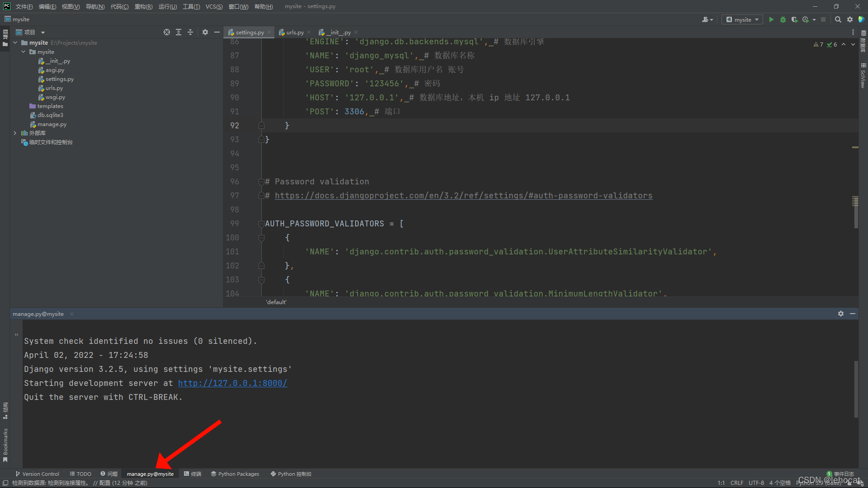Image resolution: width=868 pixels, height=488 pixels.
Task: Click the Event Log button
Action: click(x=840, y=474)
